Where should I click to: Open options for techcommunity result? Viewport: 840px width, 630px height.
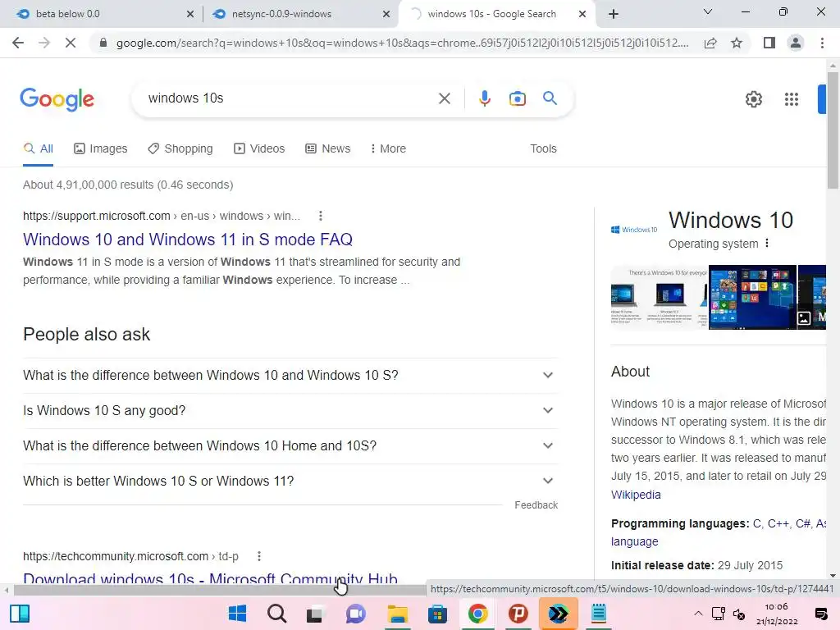point(258,556)
